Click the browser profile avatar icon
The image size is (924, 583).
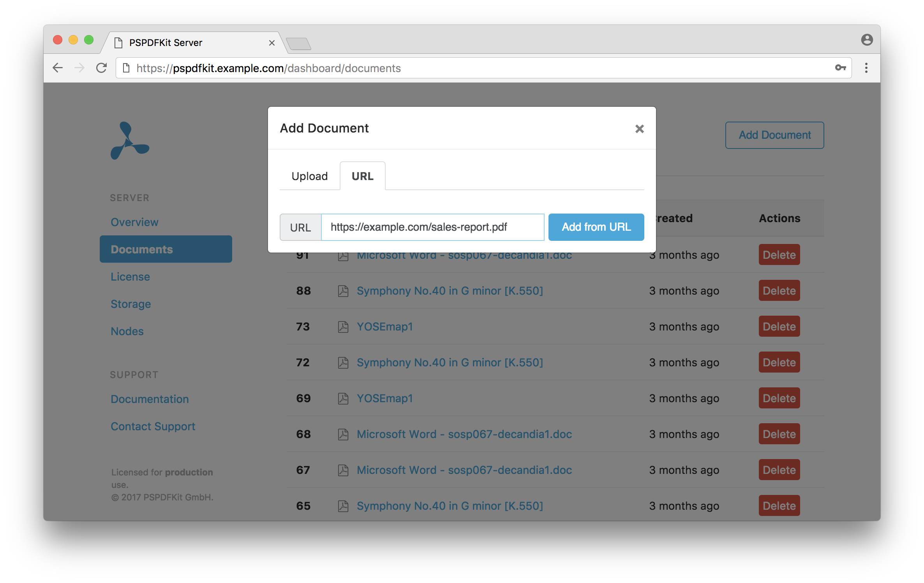click(x=868, y=40)
